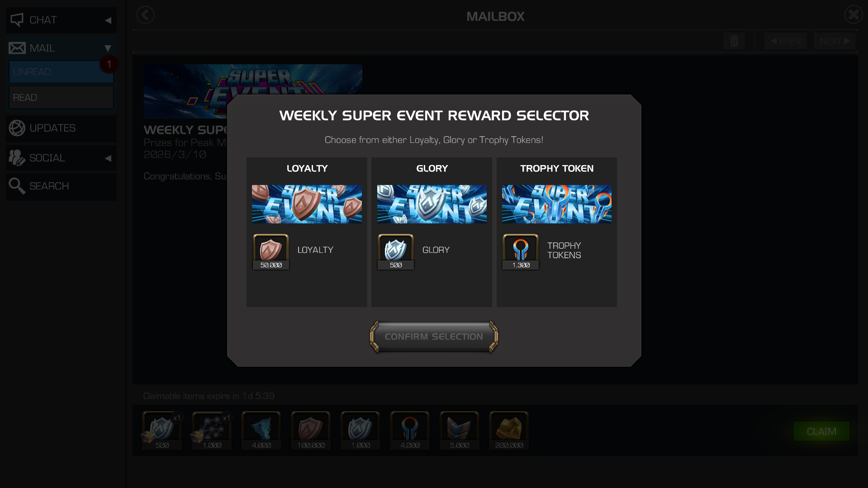Collapse the Mail section arrow

coord(108,48)
